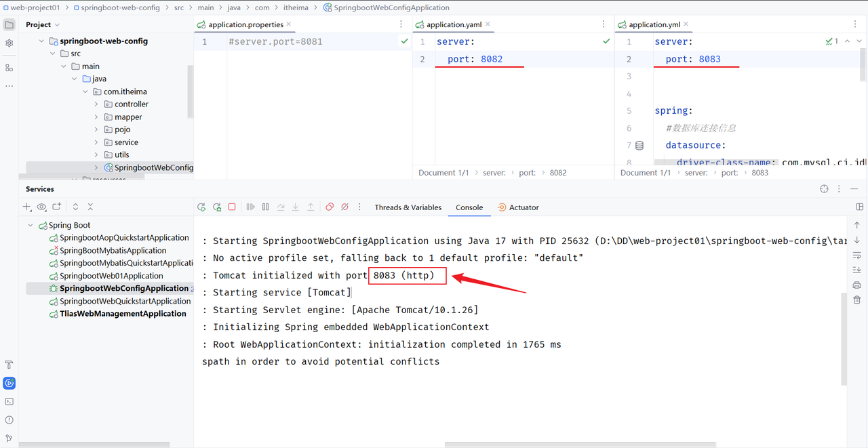Toggle mute breakpoints icon
The height and width of the screenshot is (448, 868).
pyautogui.click(x=344, y=207)
